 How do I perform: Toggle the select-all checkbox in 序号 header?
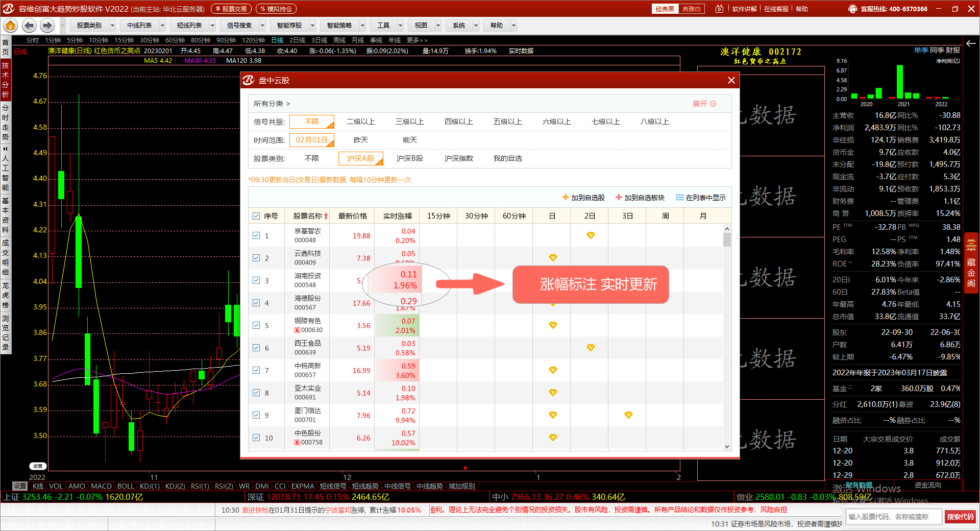pos(256,216)
